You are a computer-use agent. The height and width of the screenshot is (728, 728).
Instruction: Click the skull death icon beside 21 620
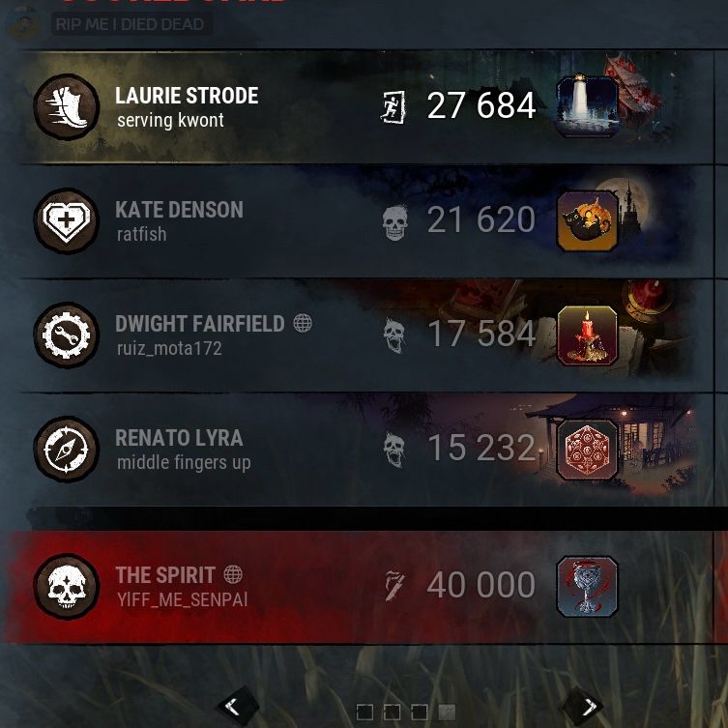395,223
